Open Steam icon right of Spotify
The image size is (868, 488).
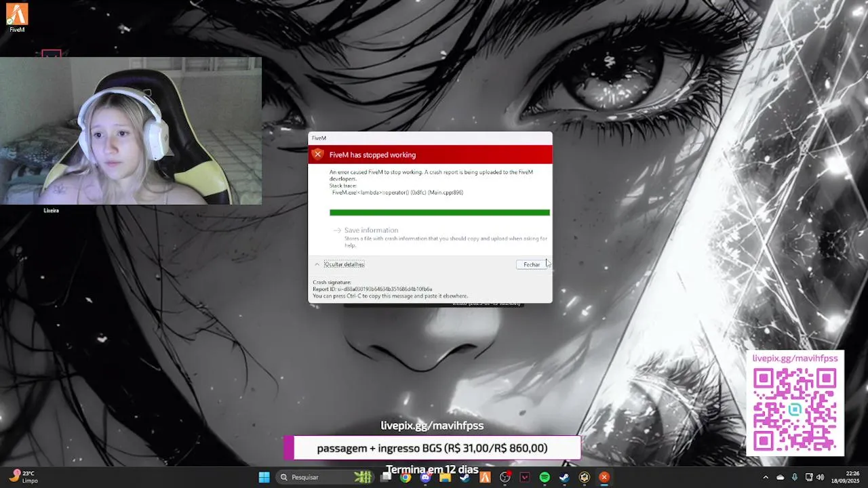pos(564,477)
